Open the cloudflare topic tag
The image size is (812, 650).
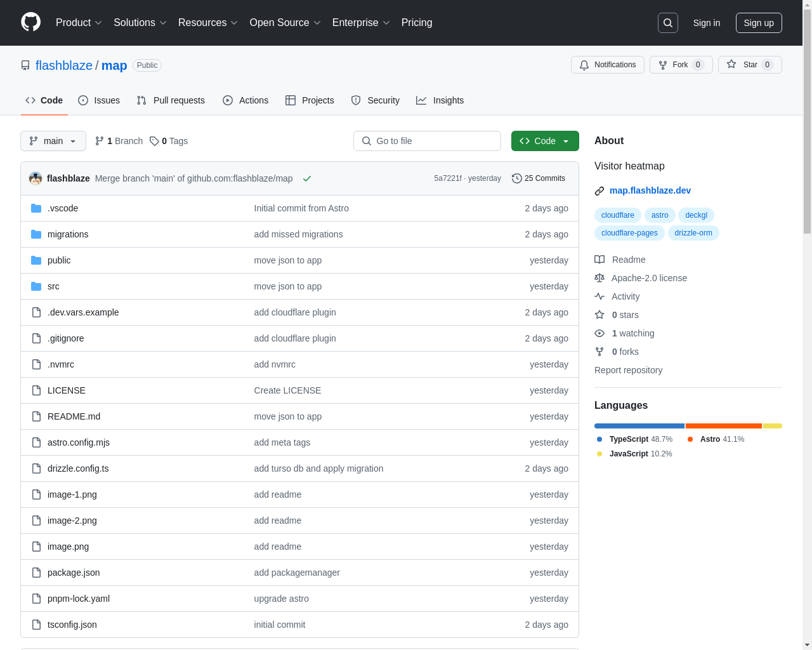pos(618,215)
